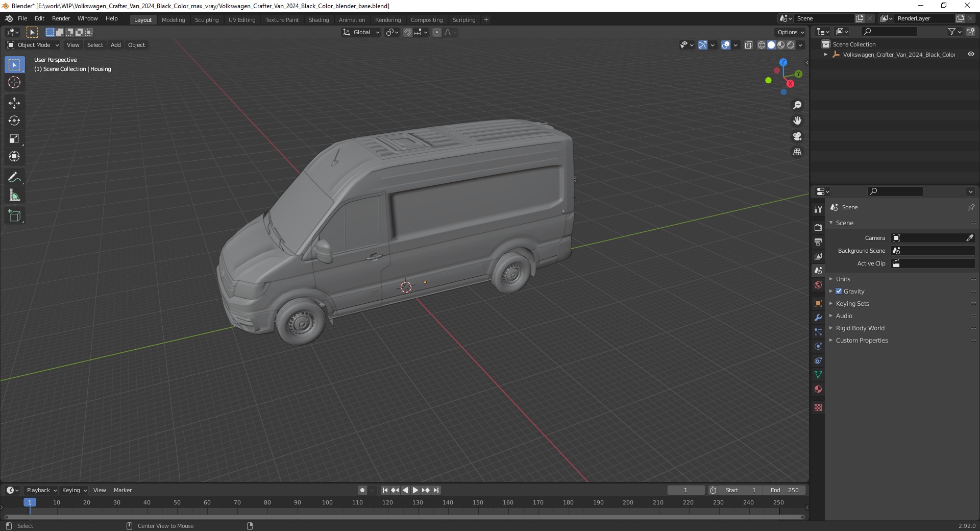Open the Object properties tab
Screen dimensions: 980x531
(x=818, y=303)
